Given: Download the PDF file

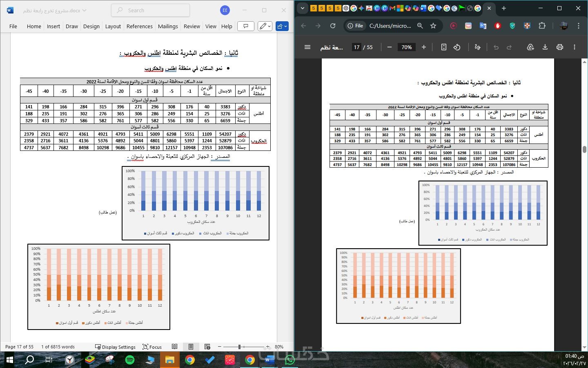Looking at the screenshot, I should point(545,47).
